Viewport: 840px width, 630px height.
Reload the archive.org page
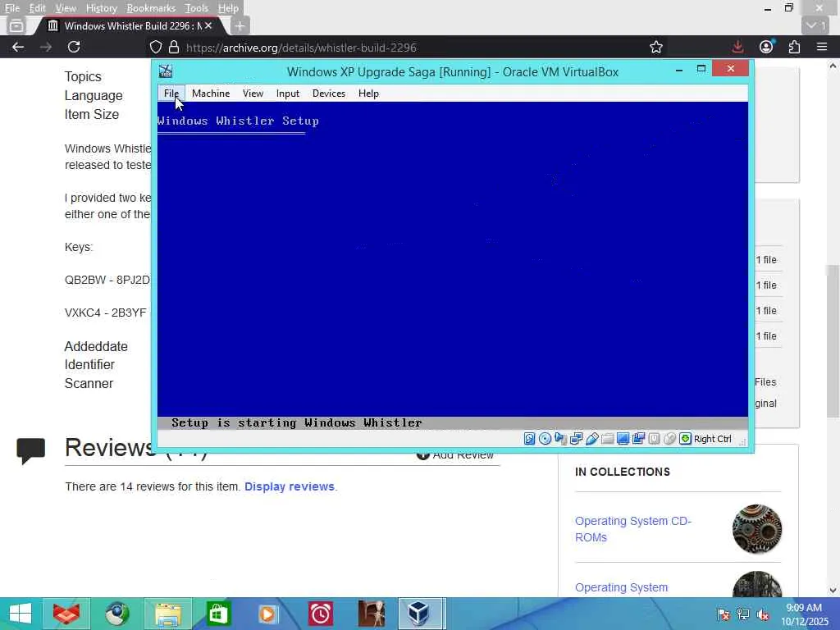coord(74,47)
